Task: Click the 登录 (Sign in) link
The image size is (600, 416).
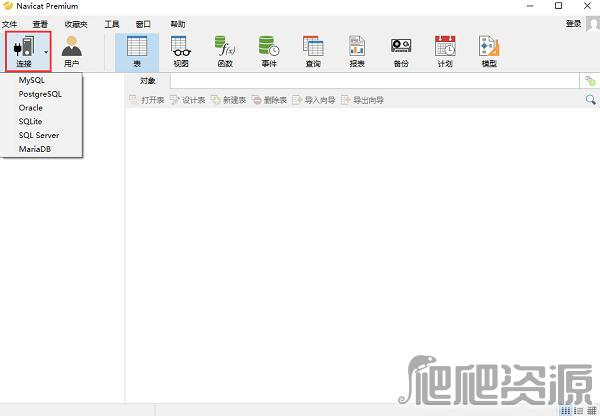Action: pos(573,23)
